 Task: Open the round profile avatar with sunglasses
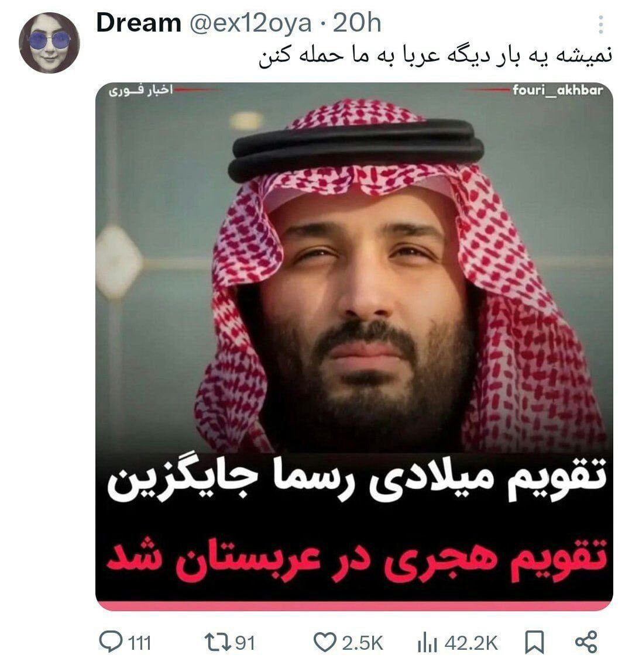49,43
